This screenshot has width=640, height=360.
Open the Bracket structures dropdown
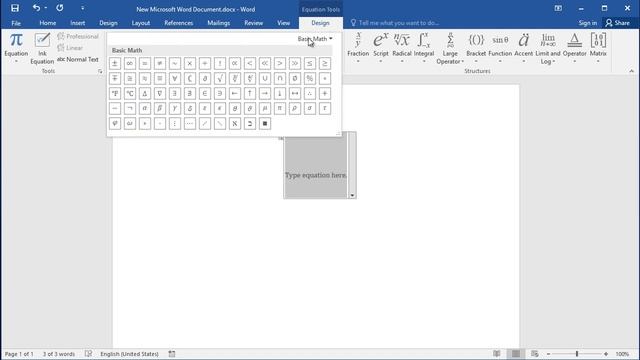pyautogui.click(x=476, y=48)
